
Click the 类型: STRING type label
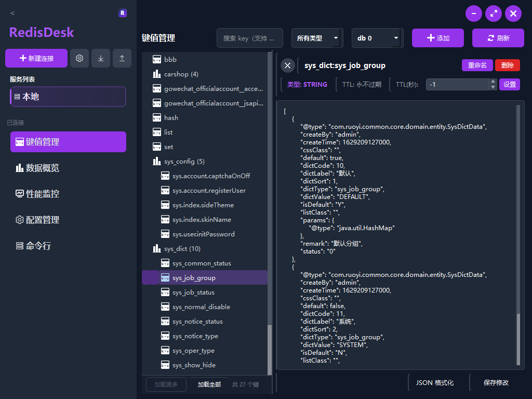click(x=307, y=85)
